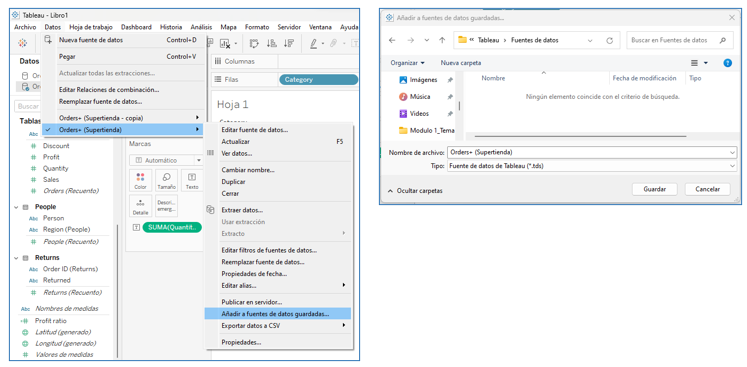Screen dimensions: 747x367
Task: Click the checked Orders+ (Supertienda) data source
Action: [123, 130]
